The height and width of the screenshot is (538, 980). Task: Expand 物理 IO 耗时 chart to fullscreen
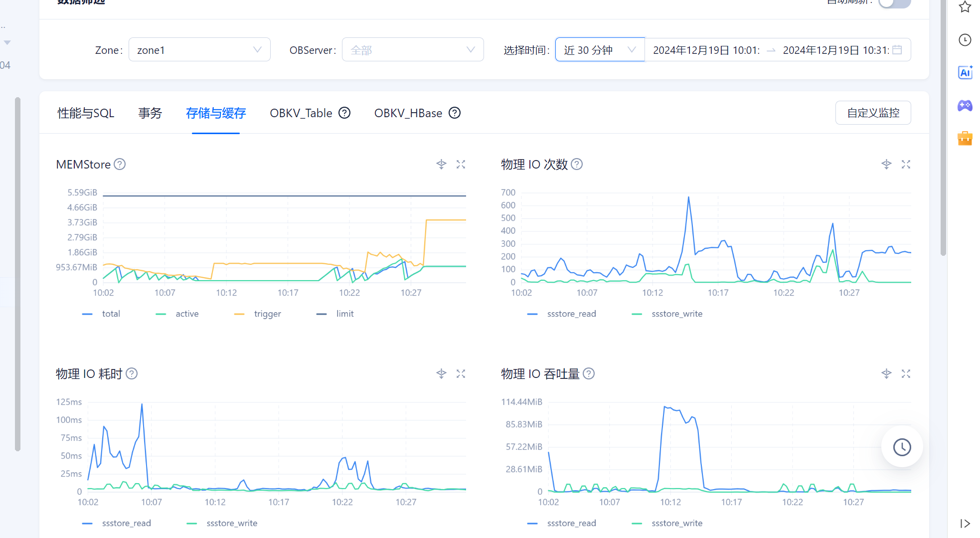click(461, 373)
